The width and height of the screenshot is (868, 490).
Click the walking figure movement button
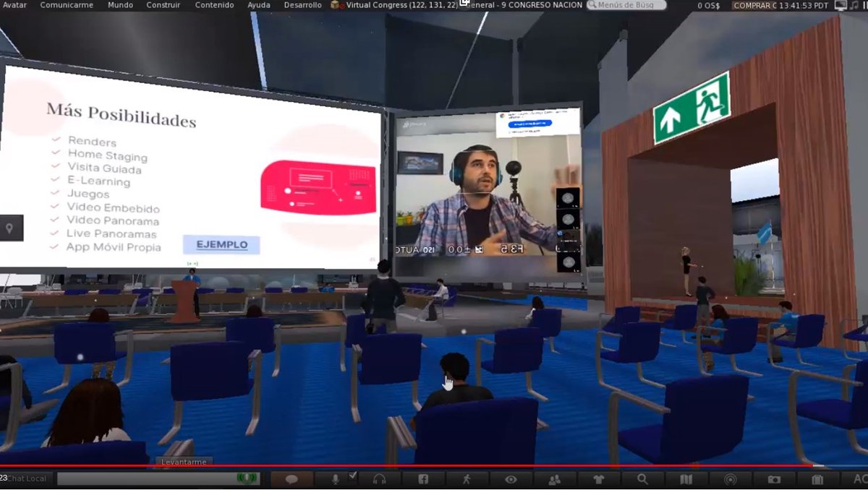coord(467,479)
